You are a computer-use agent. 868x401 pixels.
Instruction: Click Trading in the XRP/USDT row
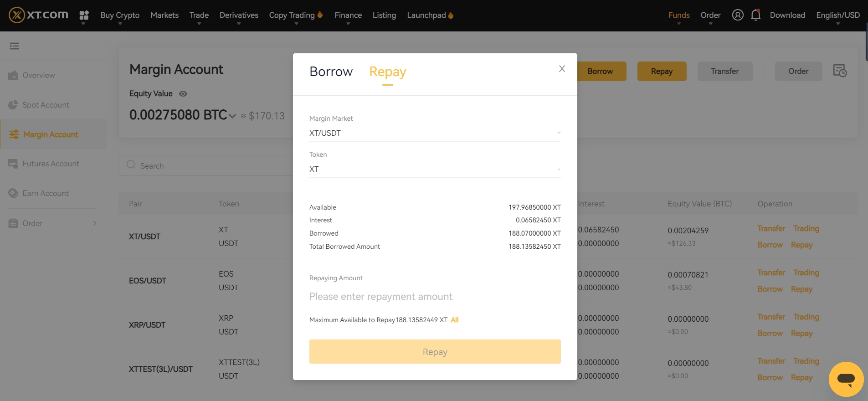coord(806,317)
